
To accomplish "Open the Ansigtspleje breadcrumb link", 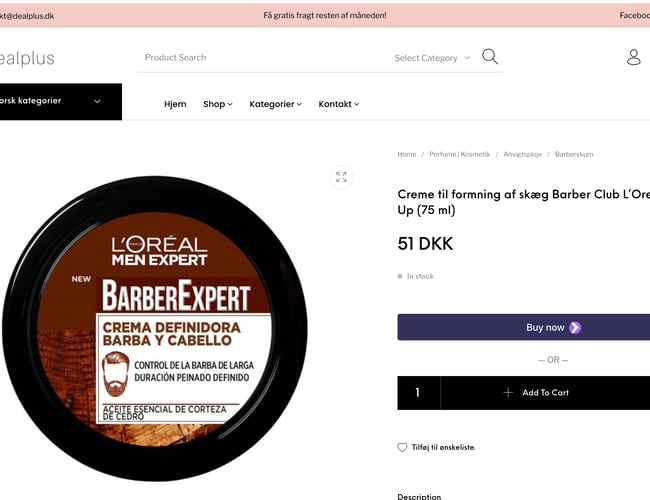I will coord(523,154).
